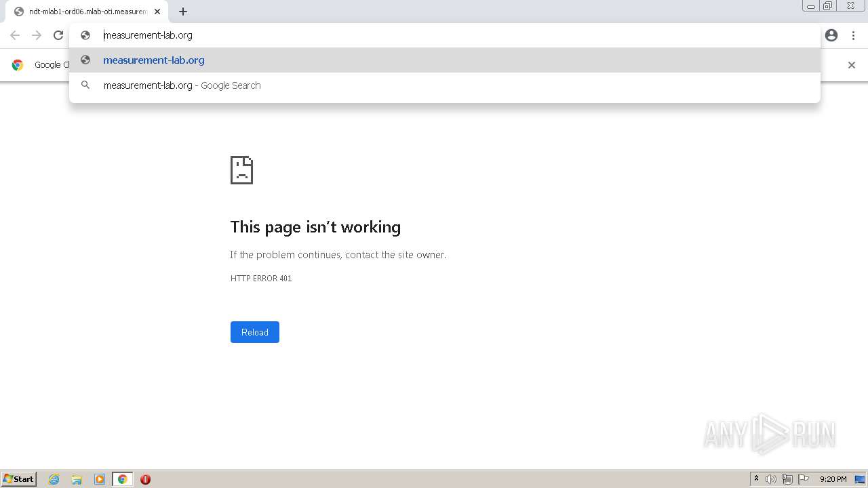The image size is (868, 488).
Task: Click the red shield taskbar icon
Action: click(145, 479)
